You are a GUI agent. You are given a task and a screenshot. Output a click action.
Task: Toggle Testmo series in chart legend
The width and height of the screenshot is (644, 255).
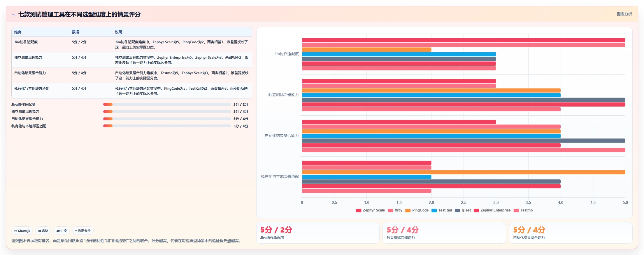(x=523, y=210)
